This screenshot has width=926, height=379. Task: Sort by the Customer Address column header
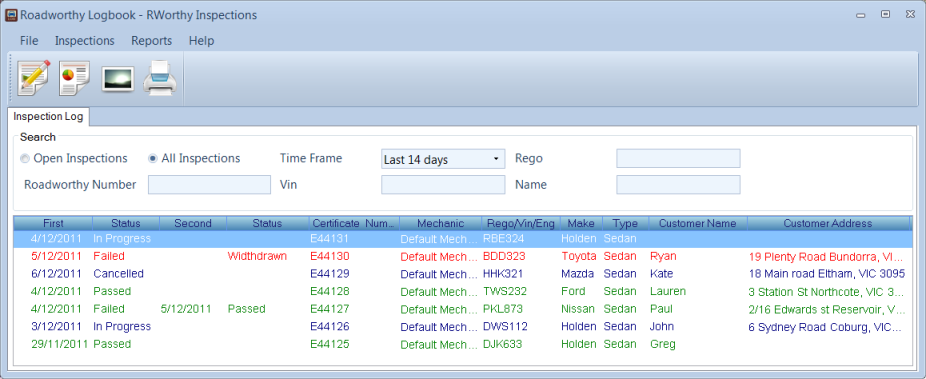pyautogui.click(x=828, y=224)
